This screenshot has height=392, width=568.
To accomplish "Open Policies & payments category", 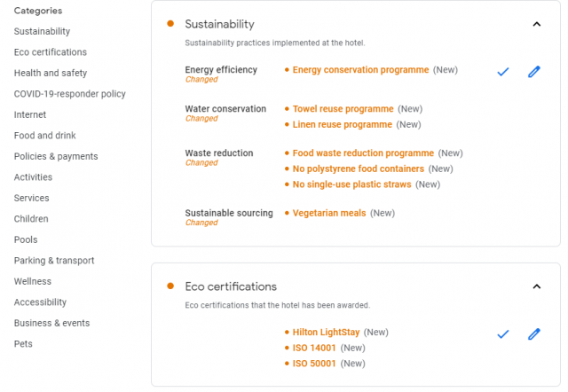I will 56,156.
